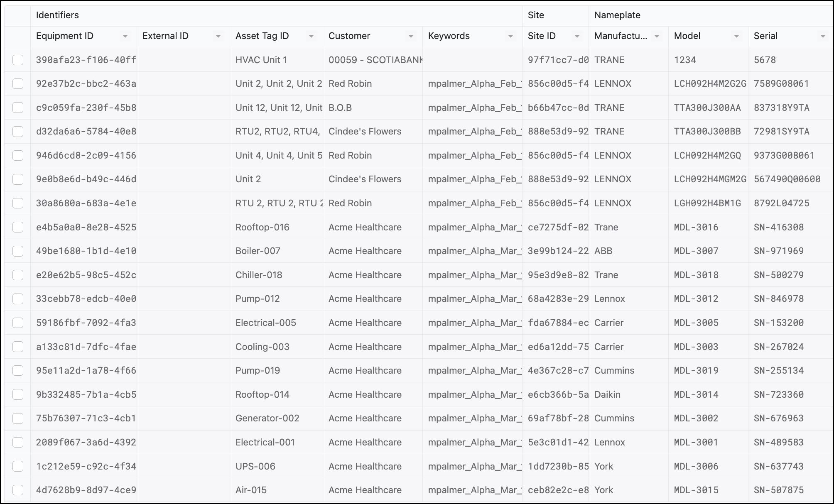Open the Asset Tag ID column filter arrow
The image size is (834, 504).
(x=311, y=37)
